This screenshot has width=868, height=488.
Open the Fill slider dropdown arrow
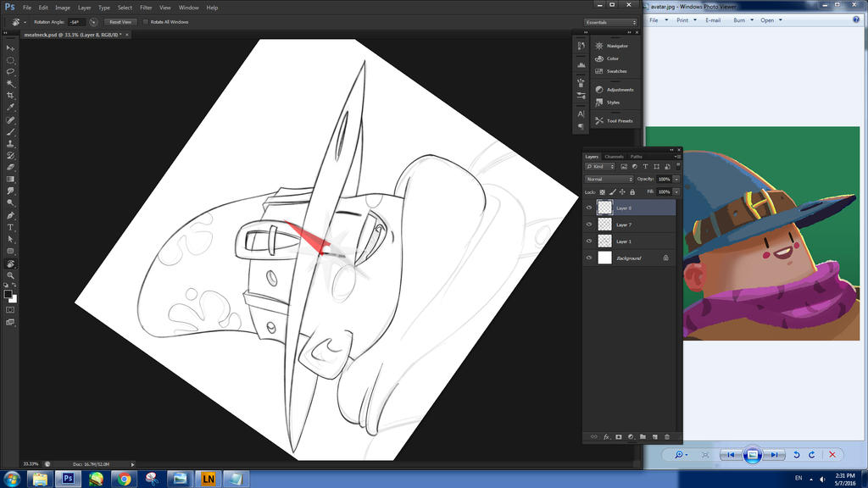pyautogui.click(x=676, y=192)
